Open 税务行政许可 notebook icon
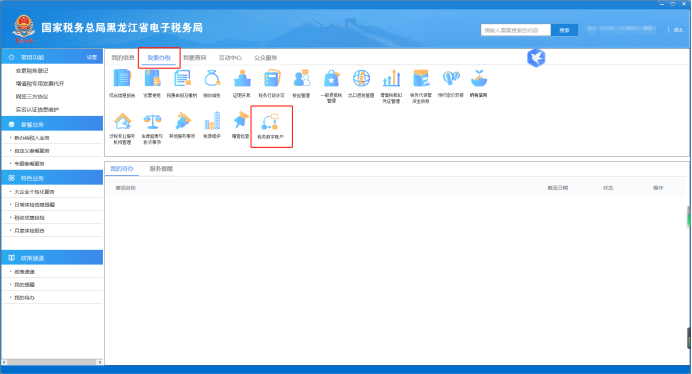 272,79
